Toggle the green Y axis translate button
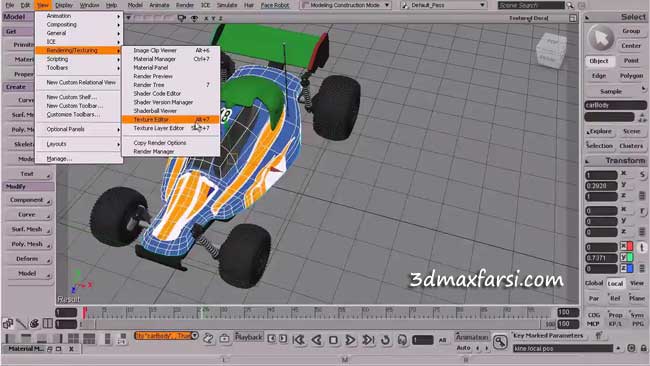 (626, 257)
